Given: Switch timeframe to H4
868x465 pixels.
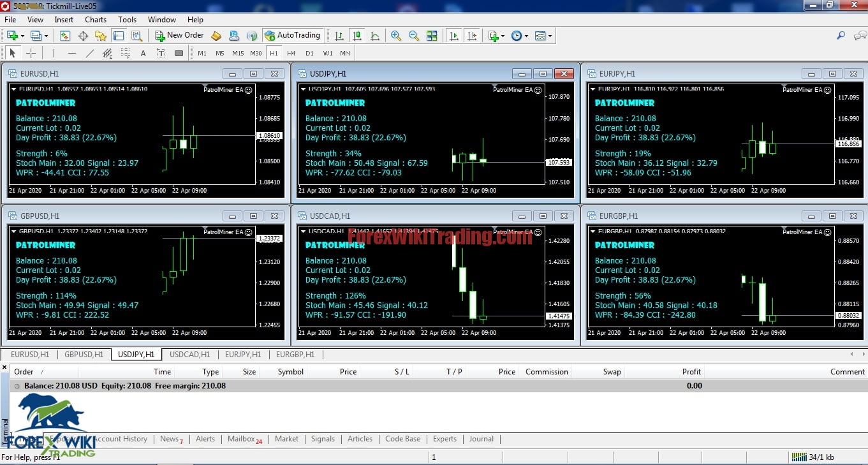Looking at the screenshot, I should [291, 53].
